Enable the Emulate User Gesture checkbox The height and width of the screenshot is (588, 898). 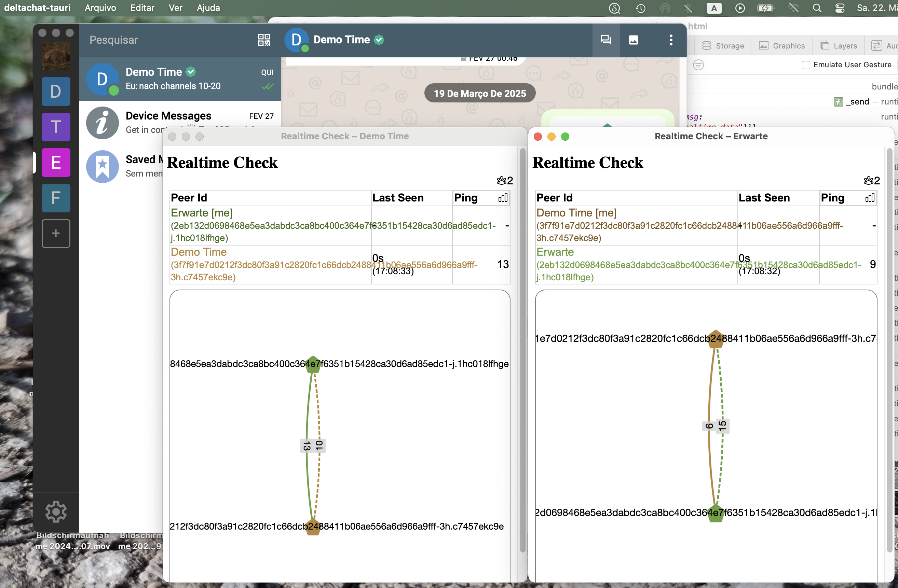tap(806, 65)
